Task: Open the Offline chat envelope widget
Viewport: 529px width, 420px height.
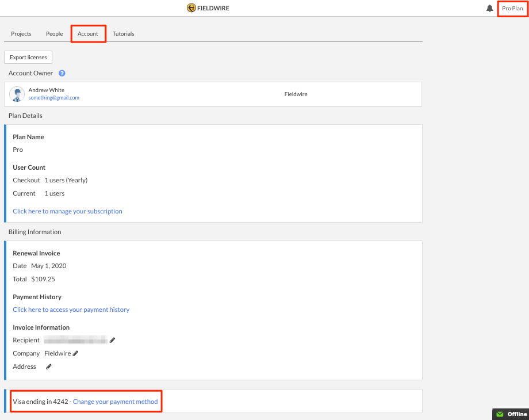Action: point(511,414)
